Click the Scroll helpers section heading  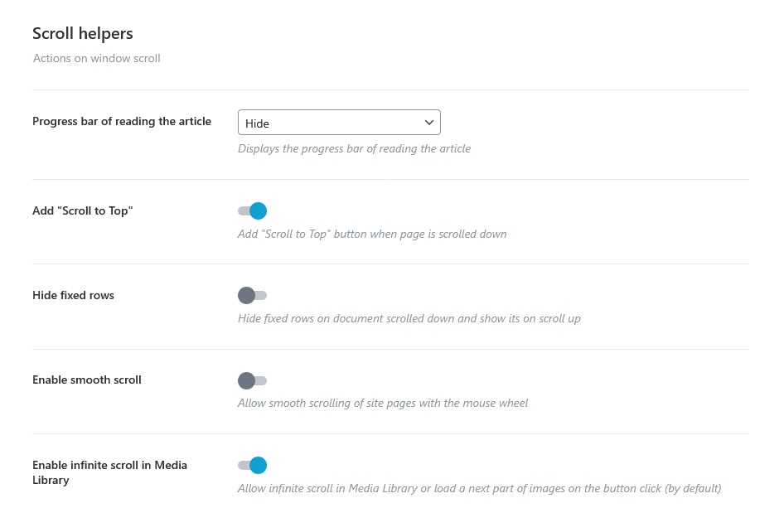coord(83,33)
